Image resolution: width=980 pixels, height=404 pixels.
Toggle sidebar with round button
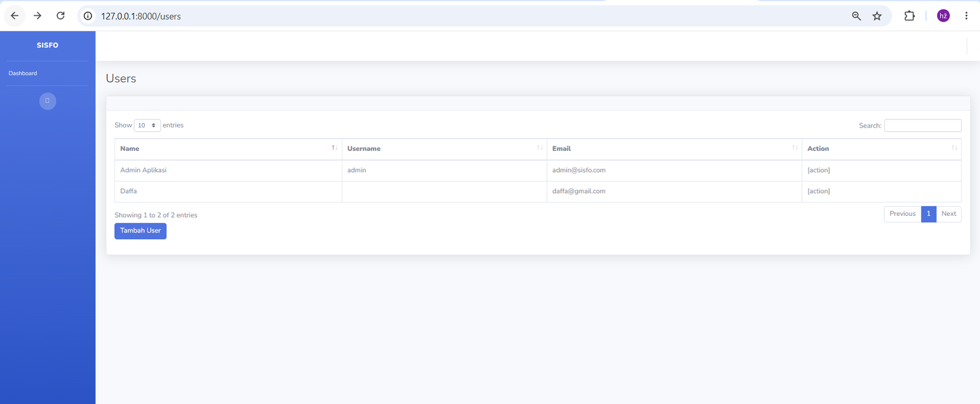pyautogui.click(x=48, y=101)
